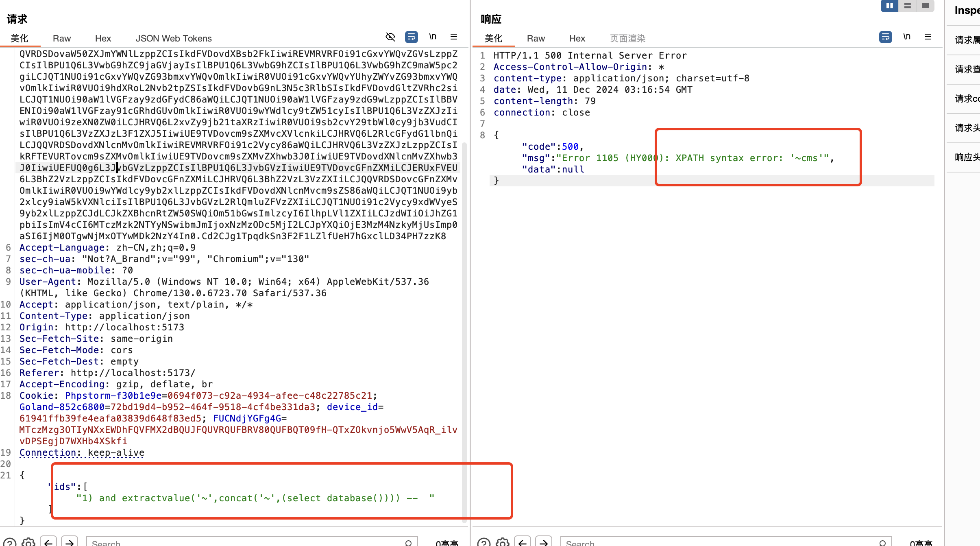Viewport: 980px width, 546px height.
Task: Go to next match arrow in response
Action: coord(543,542)
